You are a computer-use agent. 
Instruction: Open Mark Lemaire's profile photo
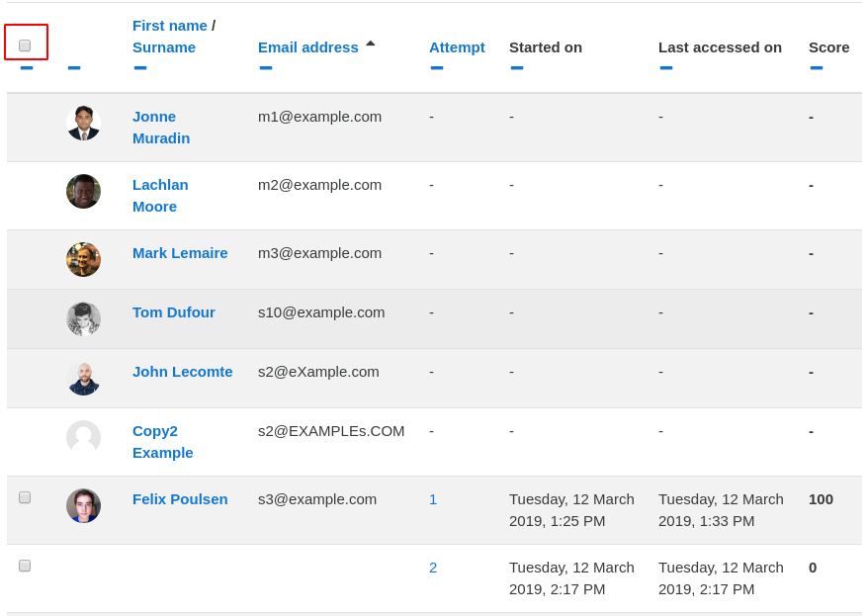click(84, 260)
